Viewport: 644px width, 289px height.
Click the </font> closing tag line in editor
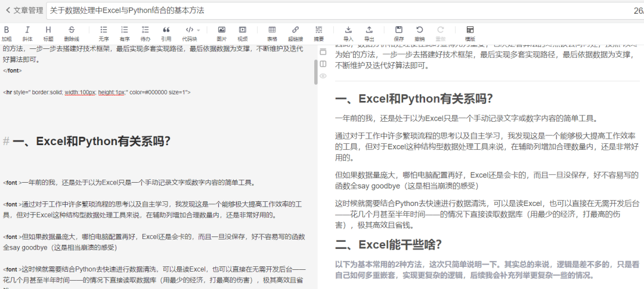point(13,70)
